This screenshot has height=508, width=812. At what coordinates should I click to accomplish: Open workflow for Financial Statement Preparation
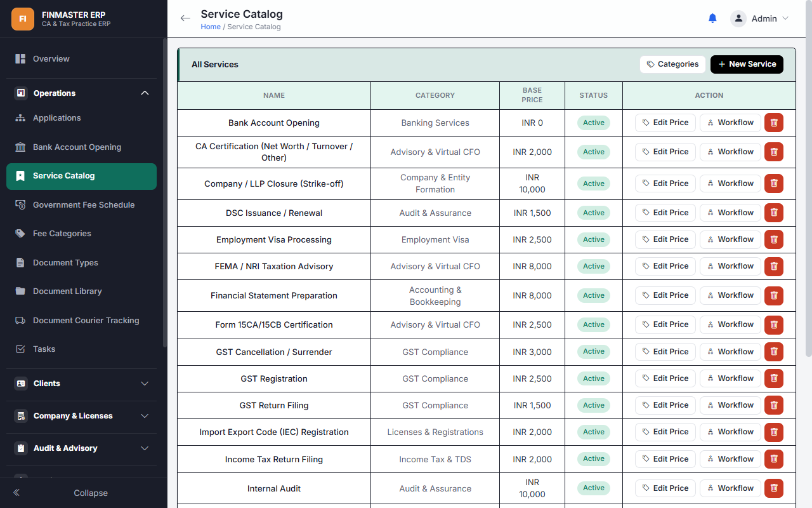[730, 295]
